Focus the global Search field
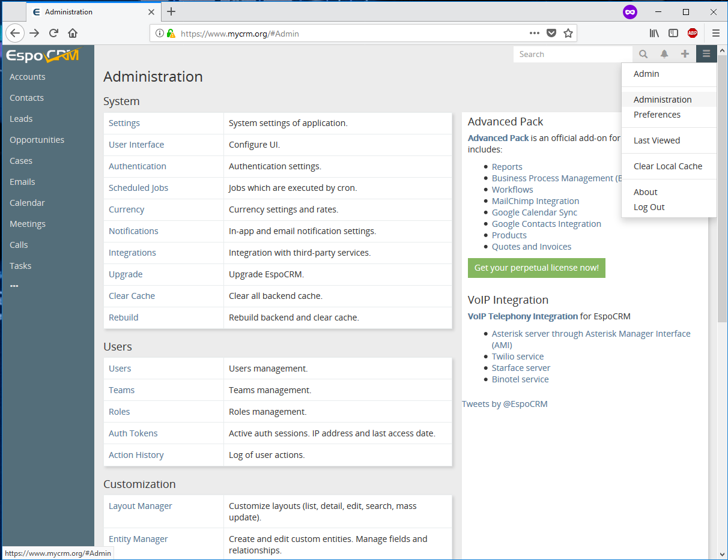 coord(573,54)
